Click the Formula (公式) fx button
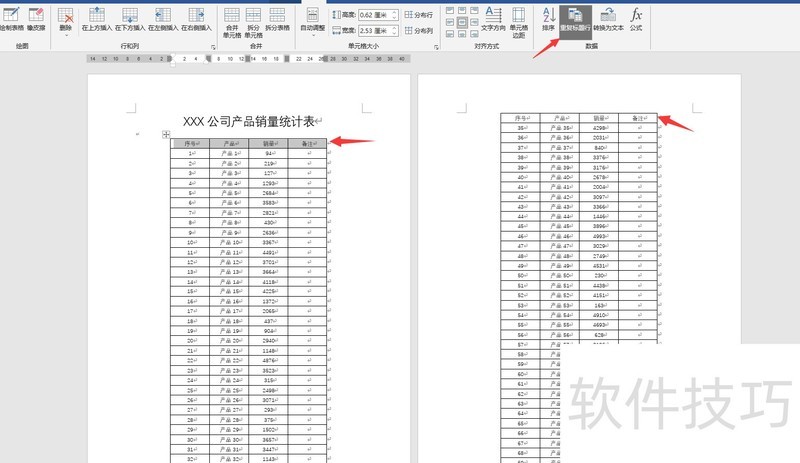Screen dimensions: 800x463 636,19
